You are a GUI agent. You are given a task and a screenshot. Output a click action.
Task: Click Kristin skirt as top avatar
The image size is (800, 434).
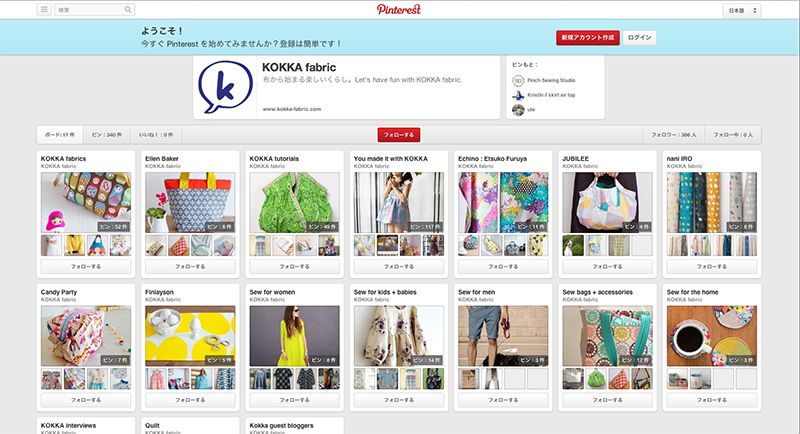click(518, 95)
